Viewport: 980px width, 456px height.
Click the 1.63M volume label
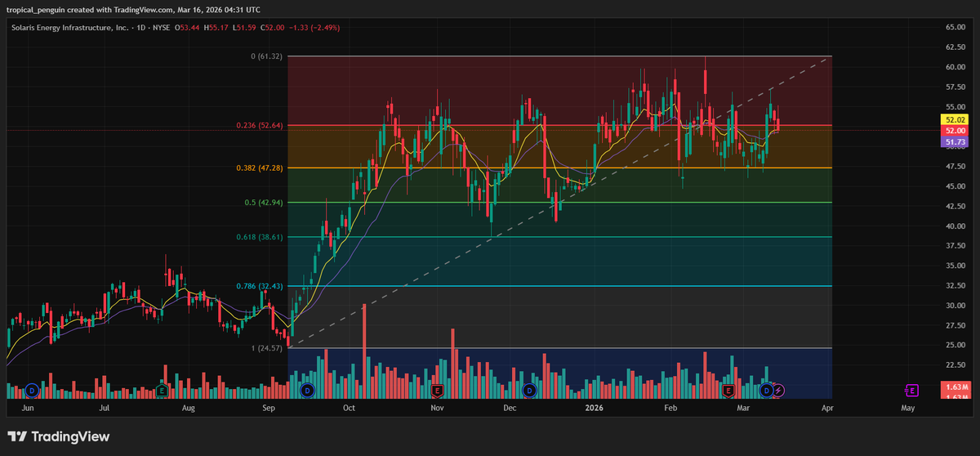(x=956, y=386)
